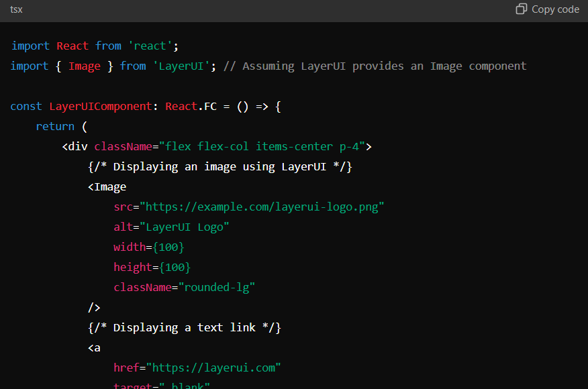Image resolution: width=588 pixels, height=389 pixels.
Task: Click the { Image } import specifier
Action: [x=85, y=66]
